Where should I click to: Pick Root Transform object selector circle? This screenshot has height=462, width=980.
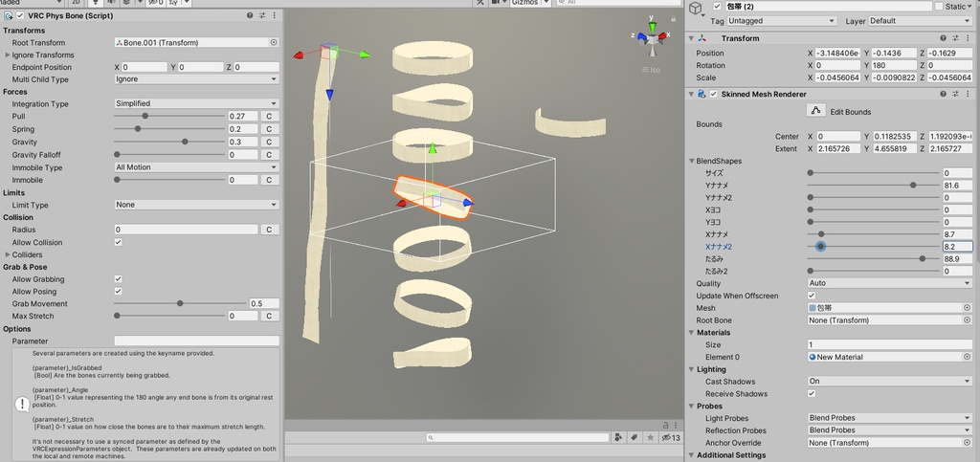[x=273, y=42]
